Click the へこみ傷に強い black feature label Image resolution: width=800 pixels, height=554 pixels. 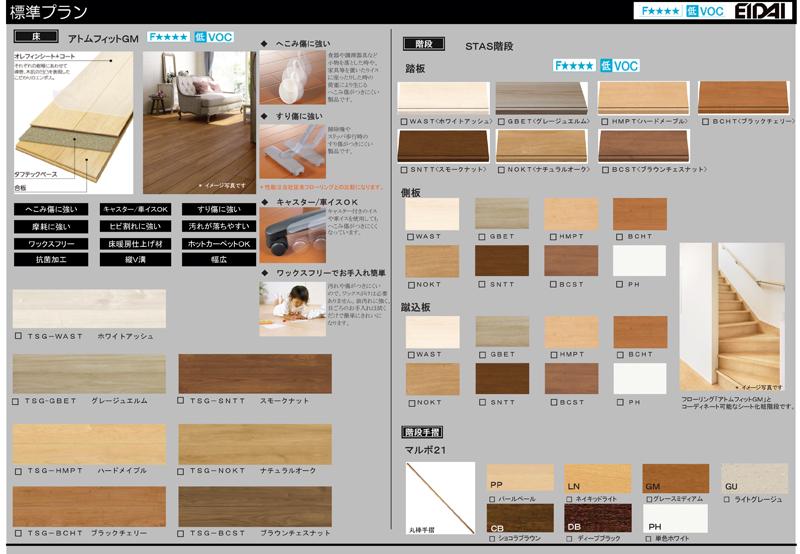(x=50, y=209)
